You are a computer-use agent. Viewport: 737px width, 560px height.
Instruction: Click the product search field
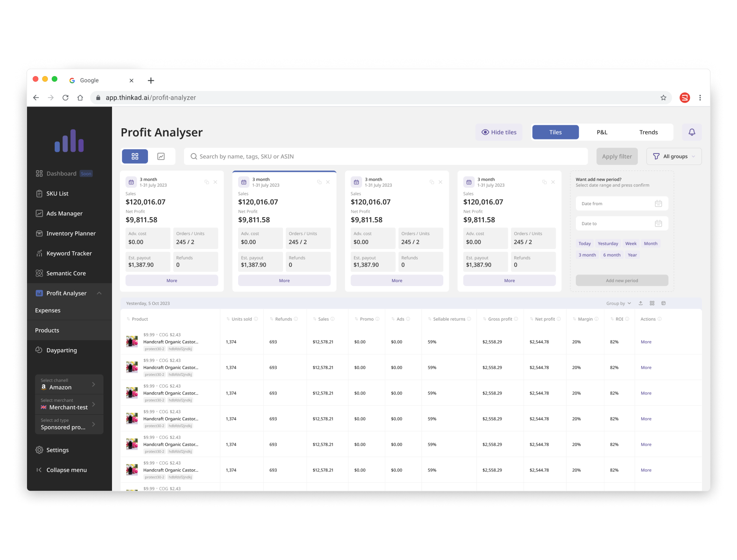click(386, 156)
